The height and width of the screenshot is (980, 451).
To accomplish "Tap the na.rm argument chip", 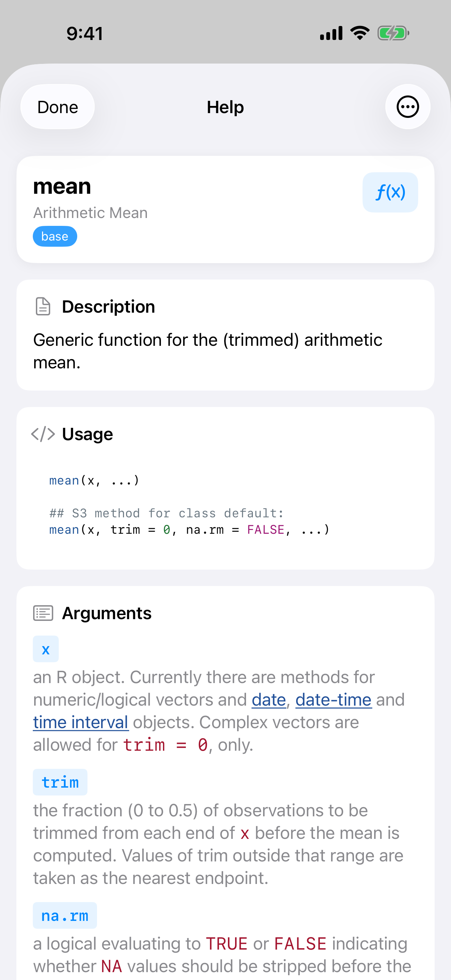I will click(65, 915).
